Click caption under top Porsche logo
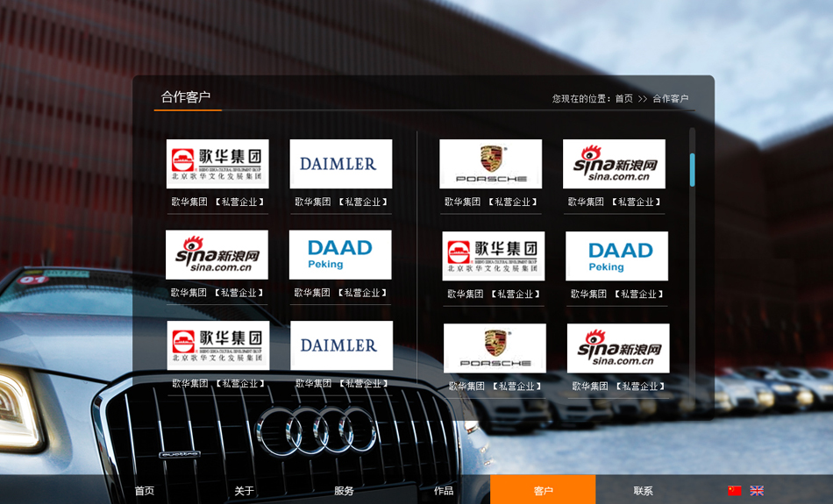The width and height of the screenshot is (833, 504). click(490, 202)
